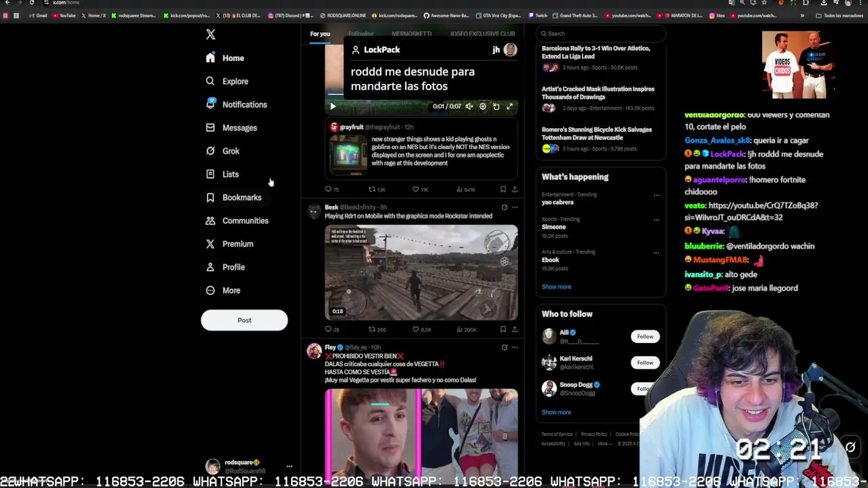Bookmark the grayfruit quote post

tap(502, 190)
